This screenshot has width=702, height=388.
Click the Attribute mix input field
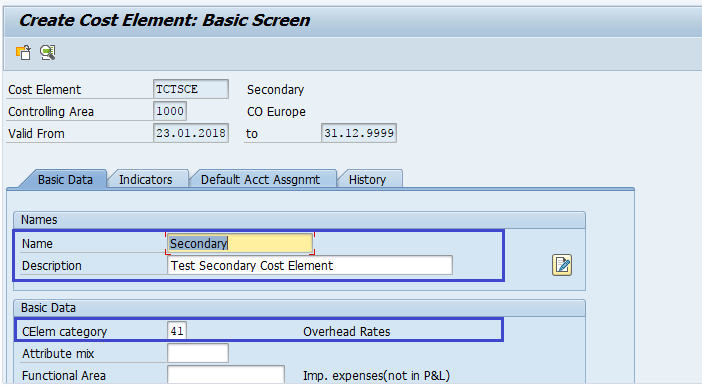[198, 353]
